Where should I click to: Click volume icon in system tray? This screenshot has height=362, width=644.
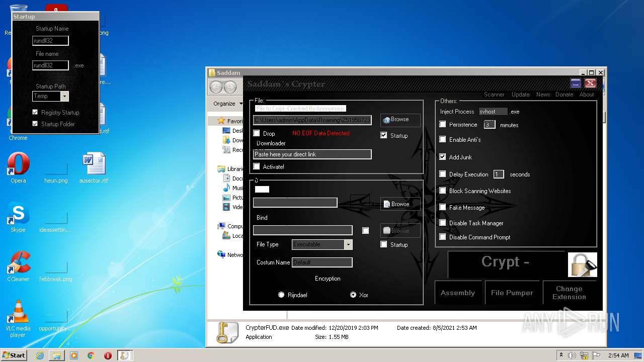572,355
